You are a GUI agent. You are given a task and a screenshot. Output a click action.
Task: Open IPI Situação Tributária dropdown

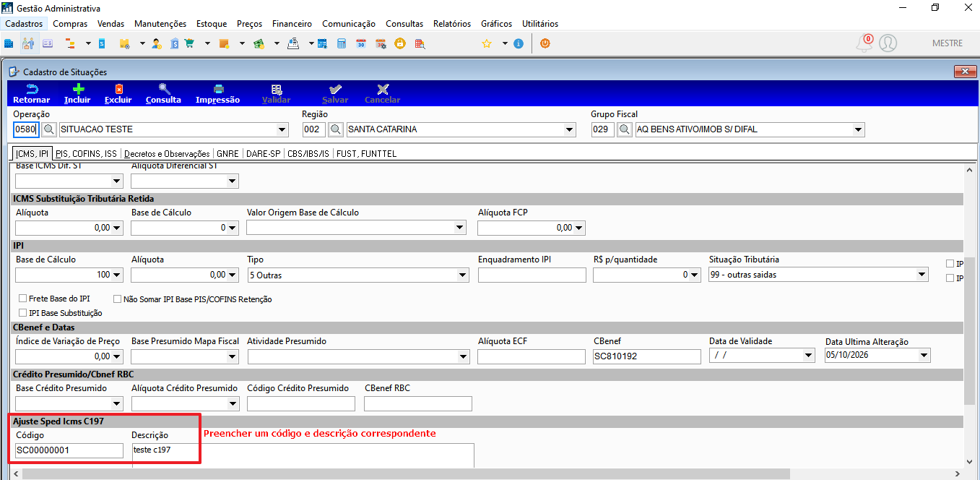(x=922, y=275)
